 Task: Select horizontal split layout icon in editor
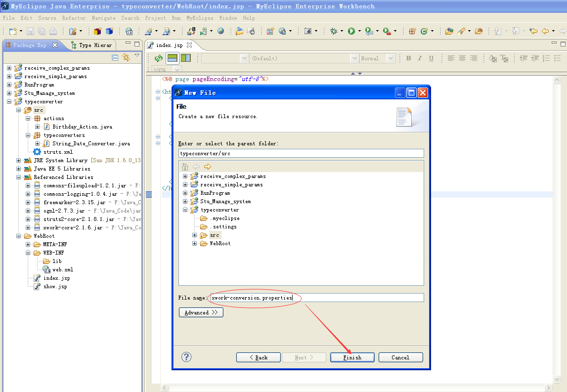[173, 58]
